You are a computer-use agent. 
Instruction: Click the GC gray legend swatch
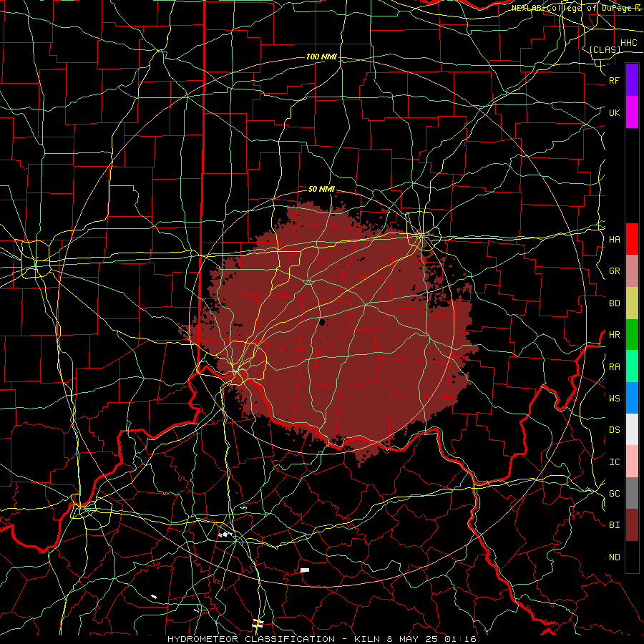click(632, 493)
